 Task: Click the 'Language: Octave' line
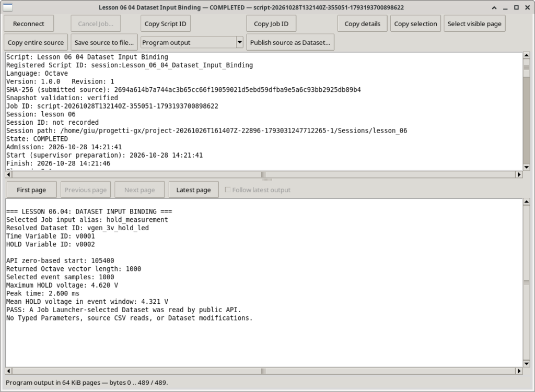[37, 73]
